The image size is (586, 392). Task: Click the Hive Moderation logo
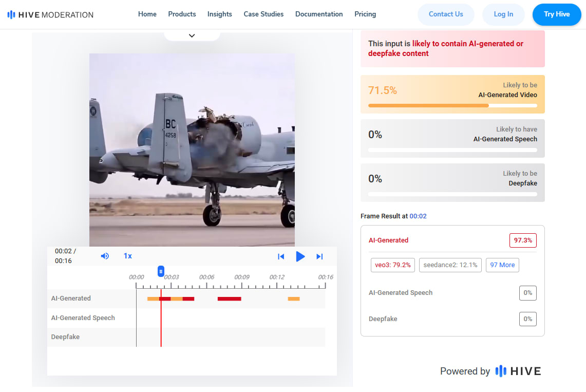click(x=50, y=14)
